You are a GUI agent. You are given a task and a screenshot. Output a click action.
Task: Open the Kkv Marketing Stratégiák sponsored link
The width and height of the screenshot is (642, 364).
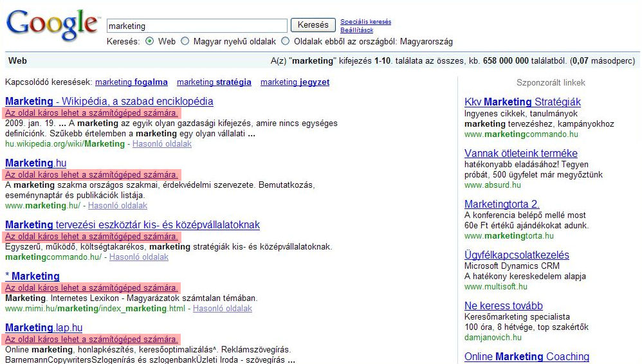coord(522,102)
